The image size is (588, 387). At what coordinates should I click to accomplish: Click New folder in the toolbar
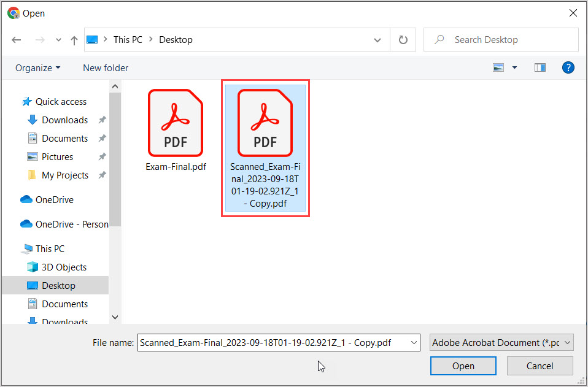[106, 67]
